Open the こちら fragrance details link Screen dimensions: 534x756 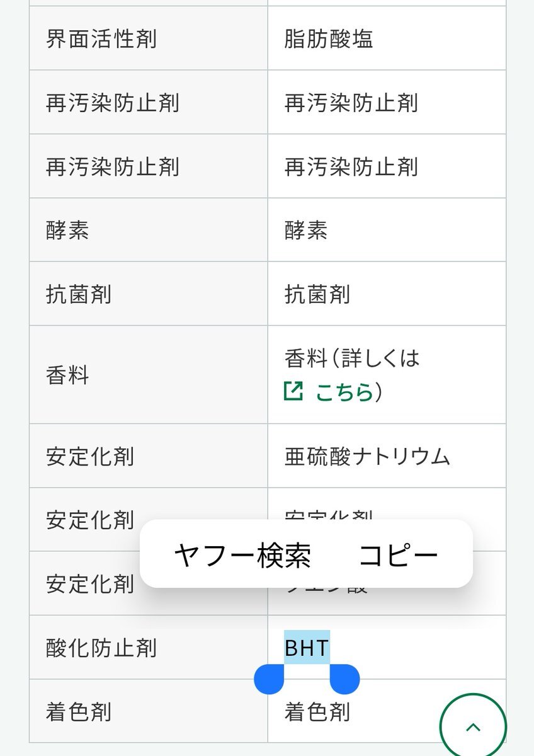344,392
